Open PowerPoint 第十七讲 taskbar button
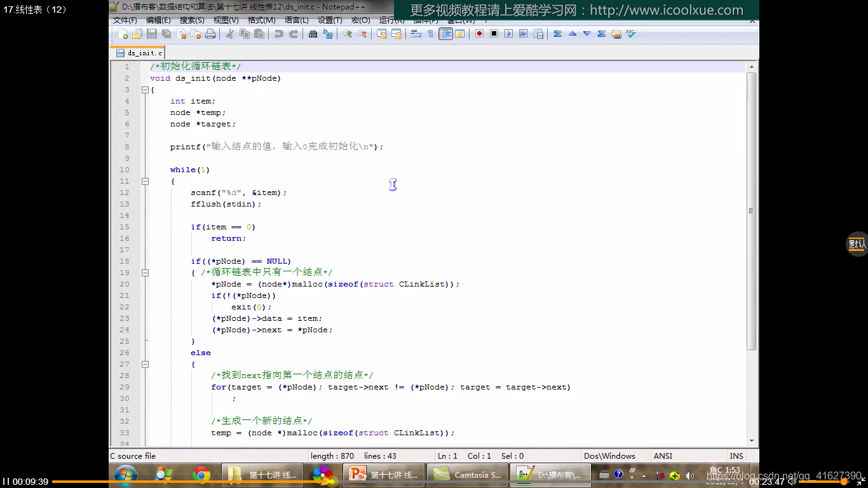 pos(383,475)
